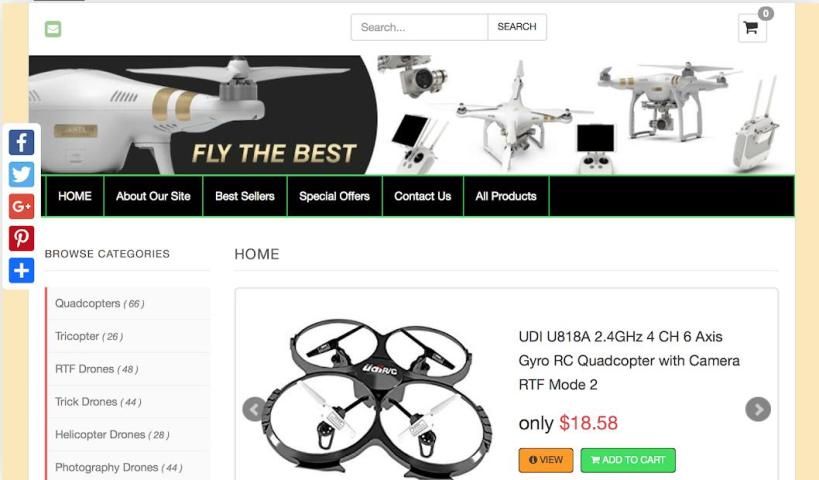Viewport: 819px width, 480px height.
Task: Open About Our Site page
Action: coord(153,196)
